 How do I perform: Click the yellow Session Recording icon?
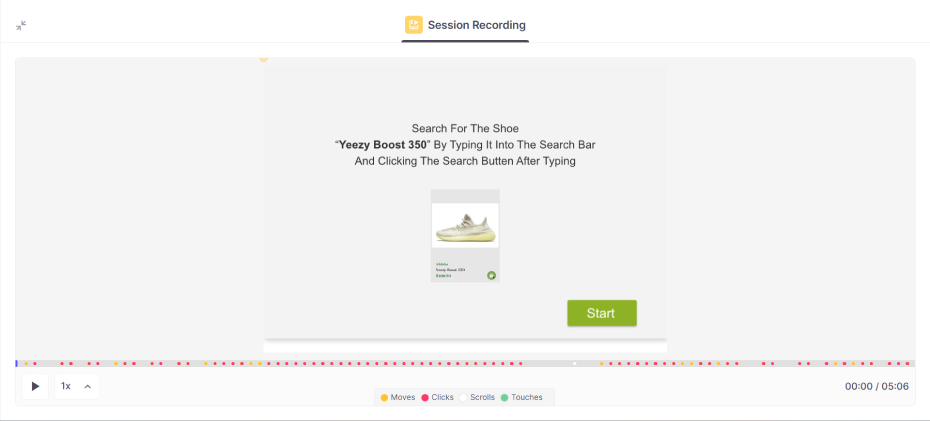(x=413, y=25)
